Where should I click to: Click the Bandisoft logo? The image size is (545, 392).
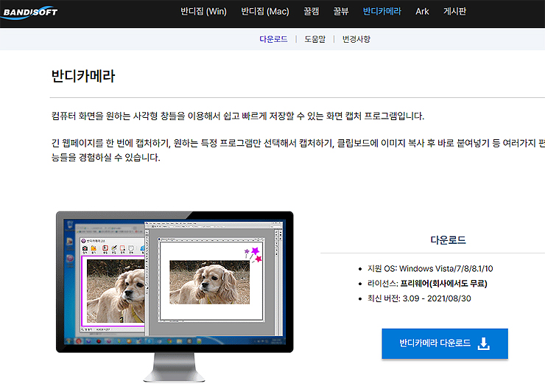tap(29, 13)
